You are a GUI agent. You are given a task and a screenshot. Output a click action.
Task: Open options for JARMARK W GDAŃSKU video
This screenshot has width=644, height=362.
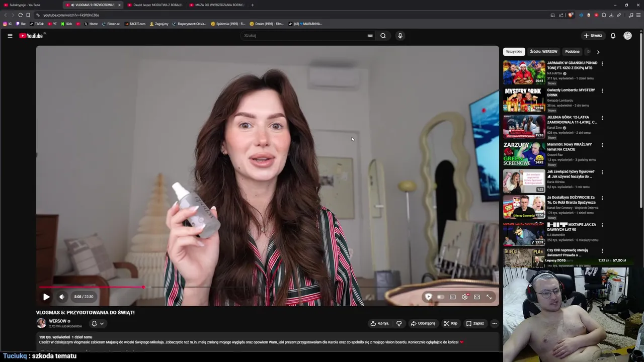pos(602,64)
